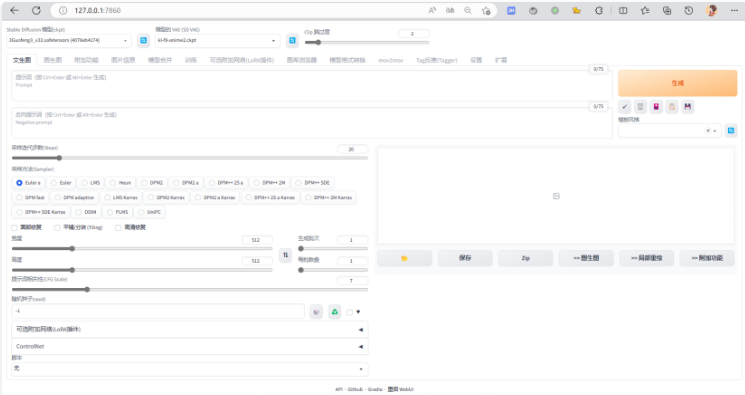Click the save button beside Zip

pos(465,258)
